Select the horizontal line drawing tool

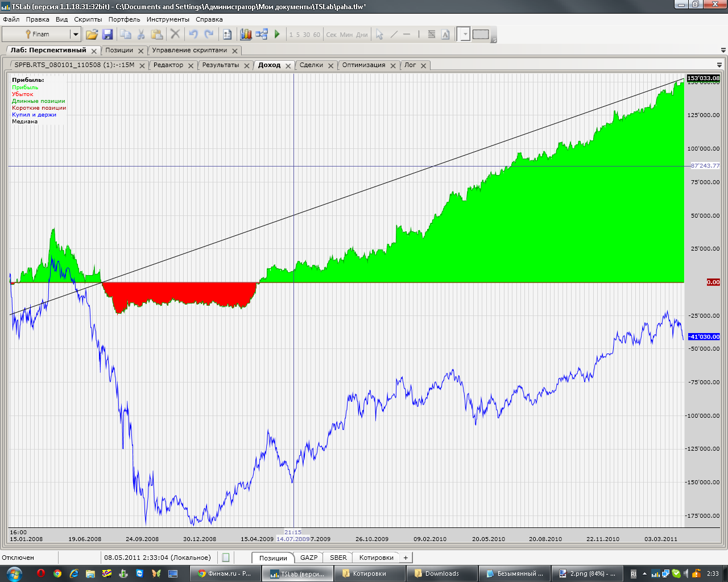click(x=407, y=34)
